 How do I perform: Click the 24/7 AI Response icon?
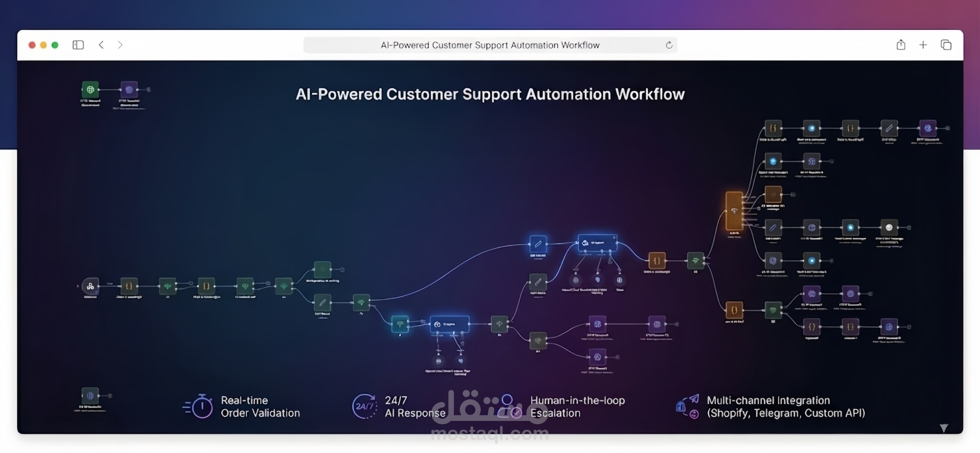364,406
